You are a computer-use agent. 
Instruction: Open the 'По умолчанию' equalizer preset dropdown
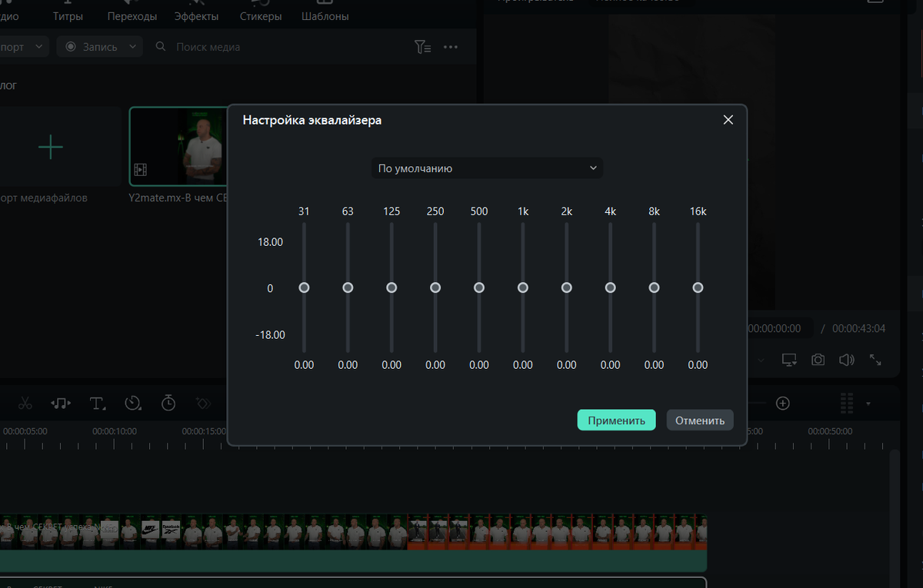(x=487, y=168)
